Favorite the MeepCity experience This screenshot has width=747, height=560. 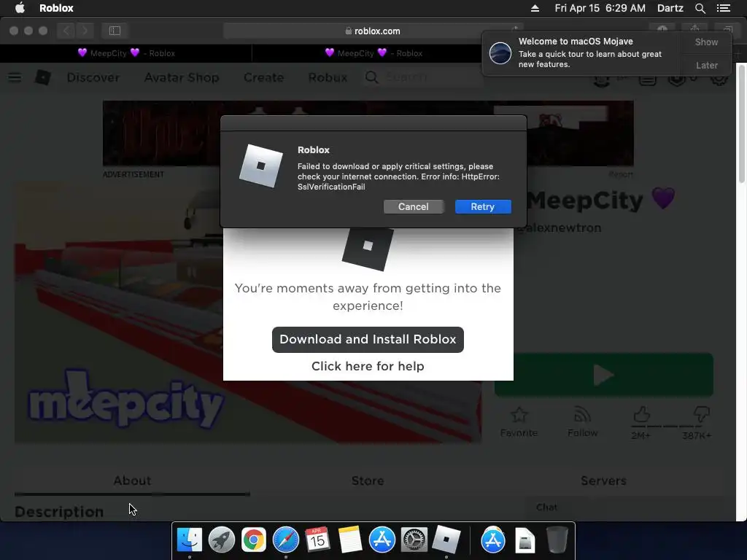519,422
